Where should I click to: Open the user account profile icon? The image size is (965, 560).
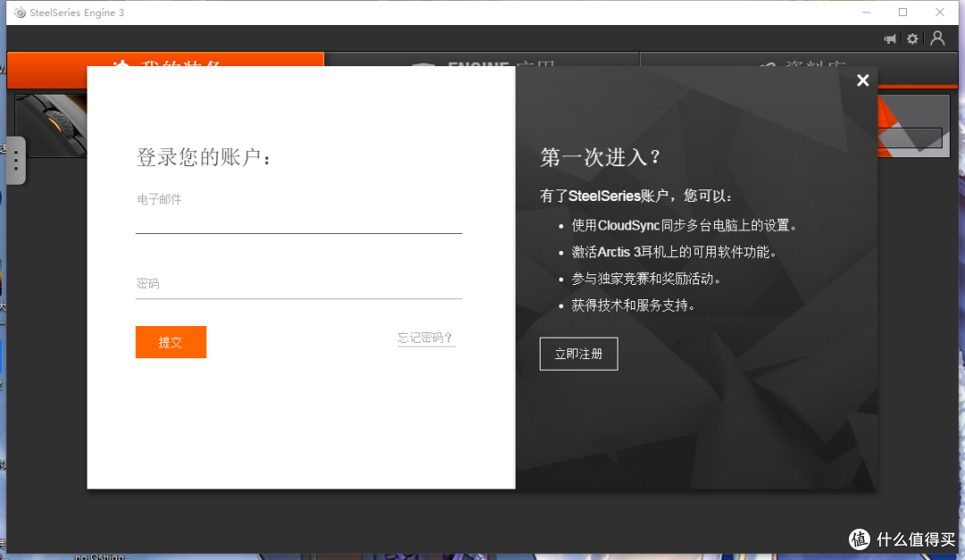937,38
